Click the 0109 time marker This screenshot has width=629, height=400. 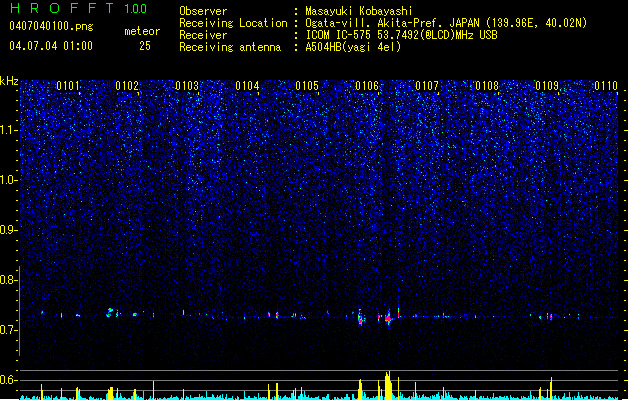(x=547, y=85)
